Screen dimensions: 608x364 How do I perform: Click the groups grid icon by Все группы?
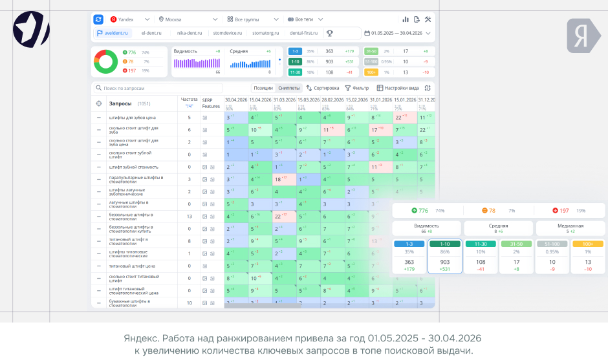click(230, 19)
